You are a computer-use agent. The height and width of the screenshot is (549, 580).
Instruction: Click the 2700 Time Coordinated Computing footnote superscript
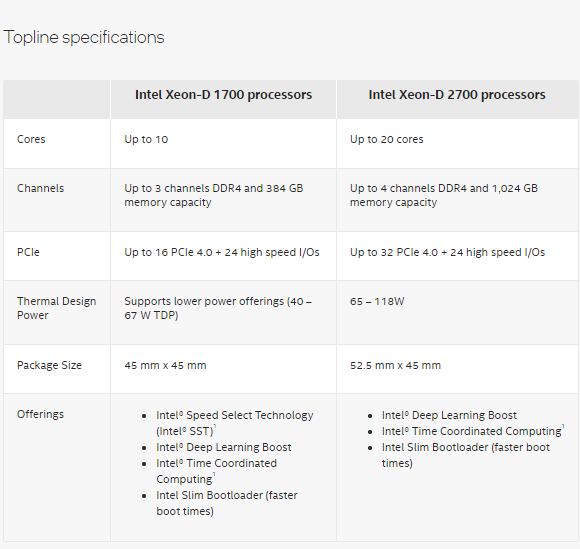(563, 426)
